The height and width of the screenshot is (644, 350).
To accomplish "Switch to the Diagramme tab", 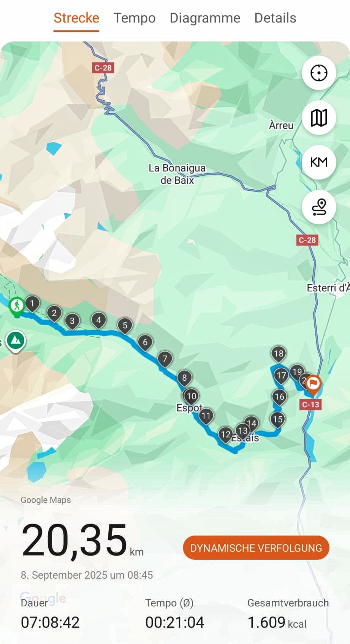I will (205, 18).
